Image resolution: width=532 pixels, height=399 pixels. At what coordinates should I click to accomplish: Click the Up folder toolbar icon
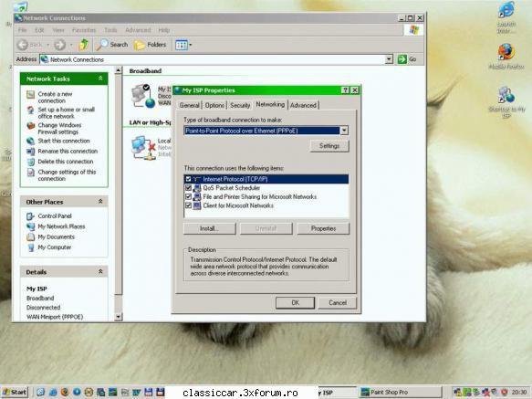coord(83,45)
